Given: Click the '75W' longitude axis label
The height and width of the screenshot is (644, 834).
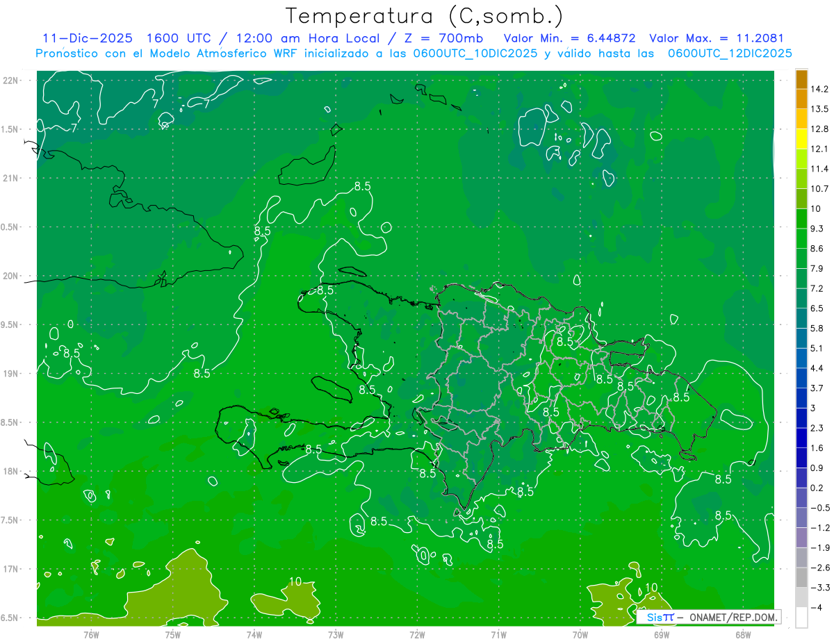Looking at the screenshot, I should [172, 634].
